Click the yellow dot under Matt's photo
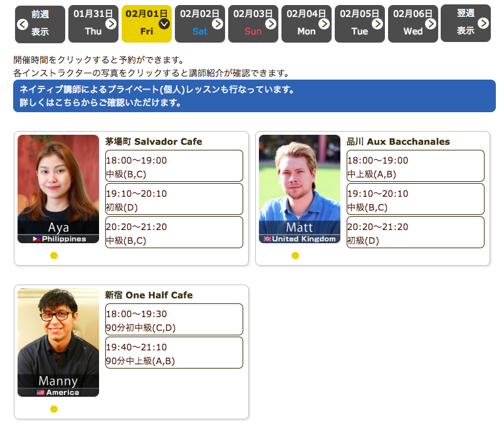This screenshot has width=504, height=435. coord(295,255)
